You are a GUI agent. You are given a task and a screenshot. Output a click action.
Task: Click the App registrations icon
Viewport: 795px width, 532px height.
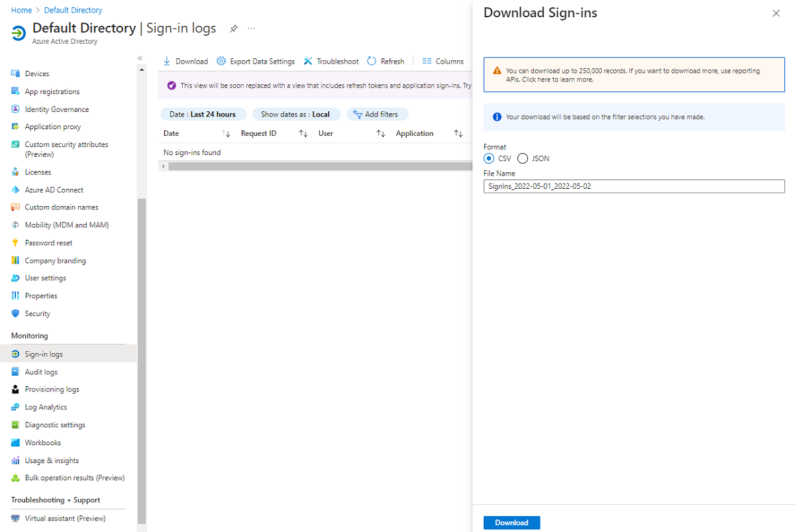tap(15, 91)
